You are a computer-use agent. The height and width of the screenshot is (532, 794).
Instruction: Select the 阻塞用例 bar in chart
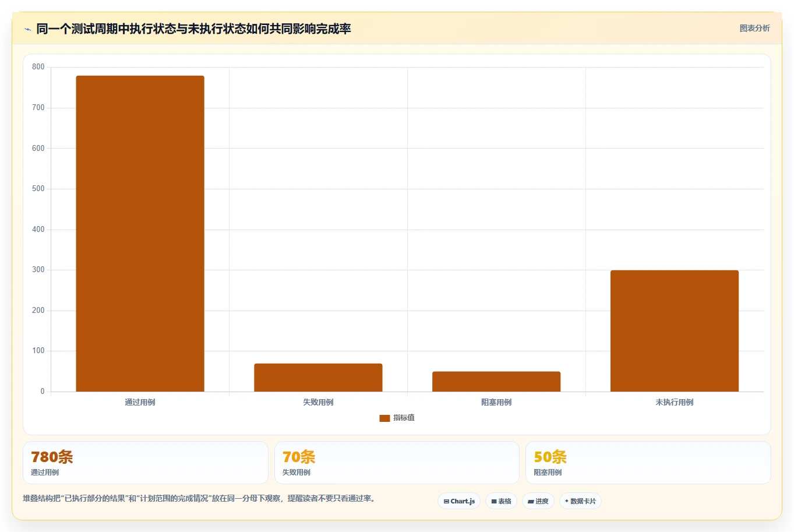tap(496, 382)
